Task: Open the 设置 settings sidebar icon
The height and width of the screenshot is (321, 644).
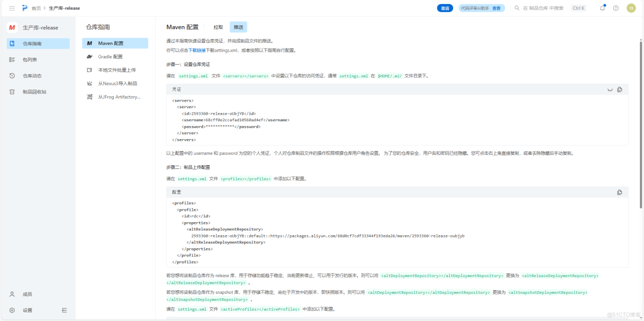Action: [x=12, y=310]
